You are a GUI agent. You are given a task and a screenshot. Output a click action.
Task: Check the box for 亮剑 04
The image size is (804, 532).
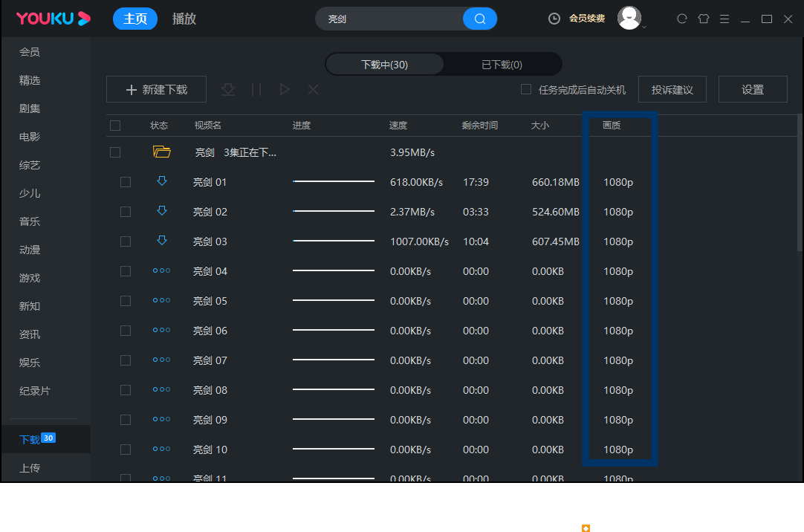pyautogui.click(x=126, y=271)
